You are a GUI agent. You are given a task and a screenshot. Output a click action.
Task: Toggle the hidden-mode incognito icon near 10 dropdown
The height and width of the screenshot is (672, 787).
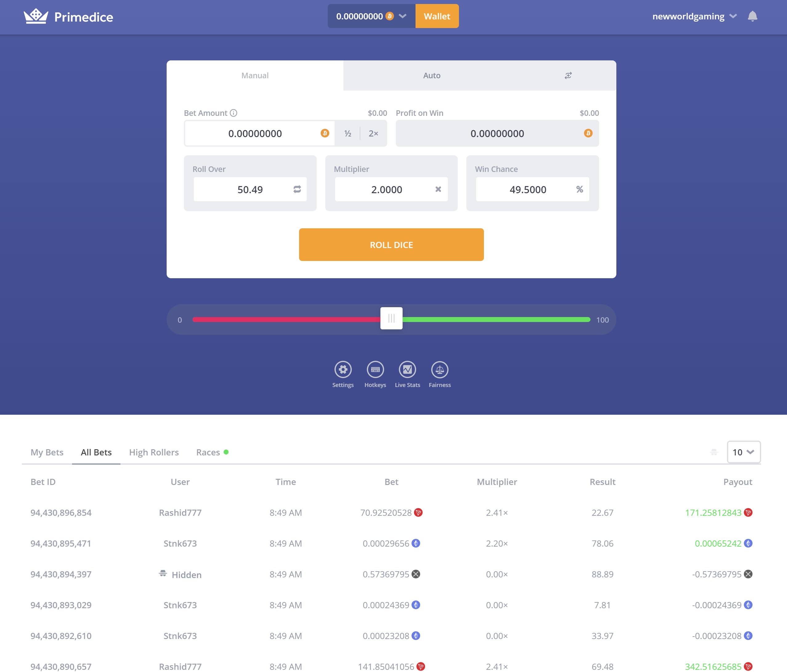pyautogui.click(x=714, y=452)
